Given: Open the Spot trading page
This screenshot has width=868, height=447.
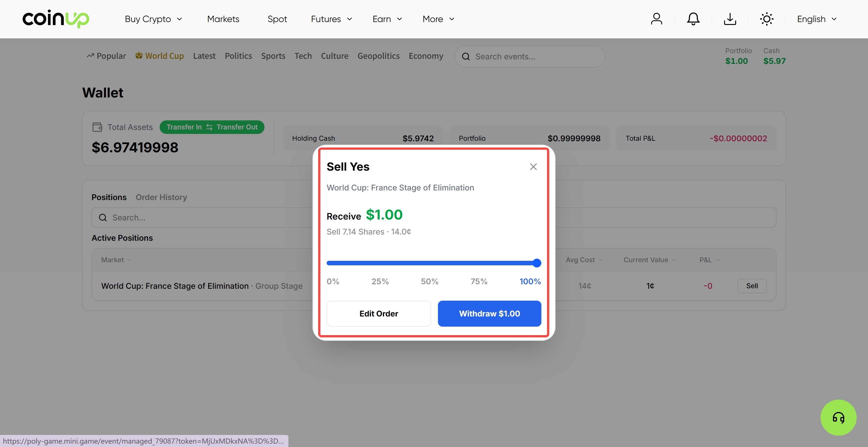Looking at the screenshot, I should [277, 19].
